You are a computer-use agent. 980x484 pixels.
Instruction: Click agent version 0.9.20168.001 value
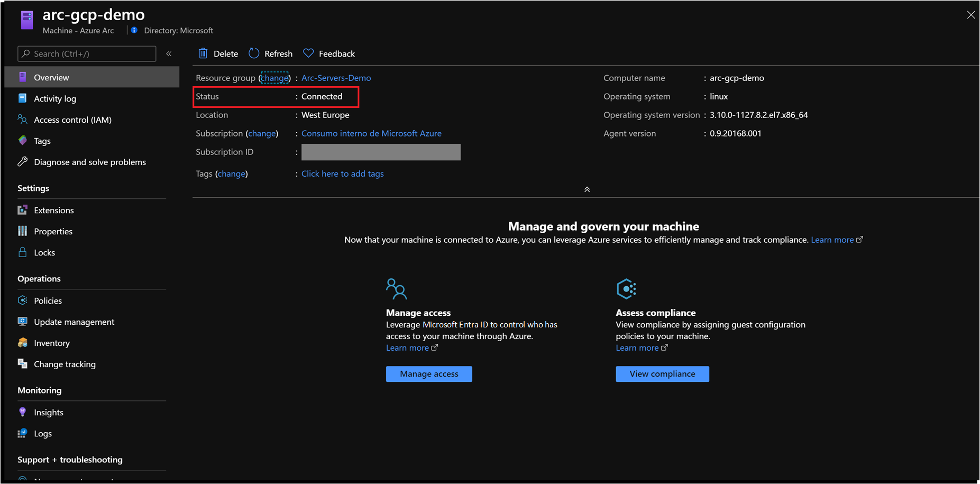coord(735,133)
